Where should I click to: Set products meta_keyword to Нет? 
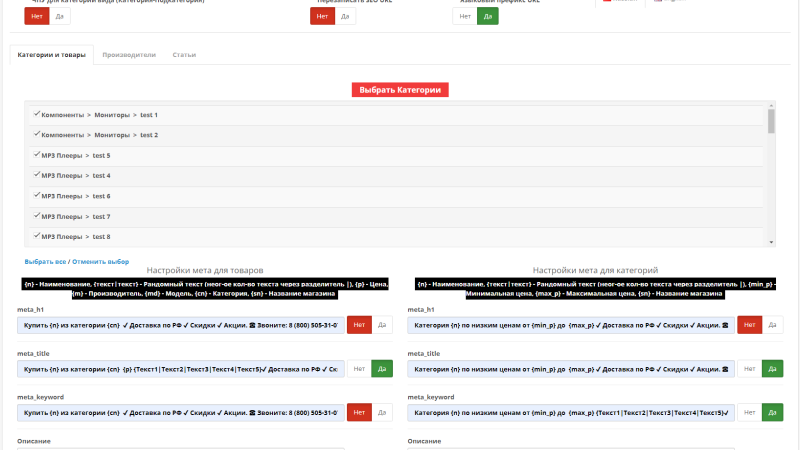[359, 413]
